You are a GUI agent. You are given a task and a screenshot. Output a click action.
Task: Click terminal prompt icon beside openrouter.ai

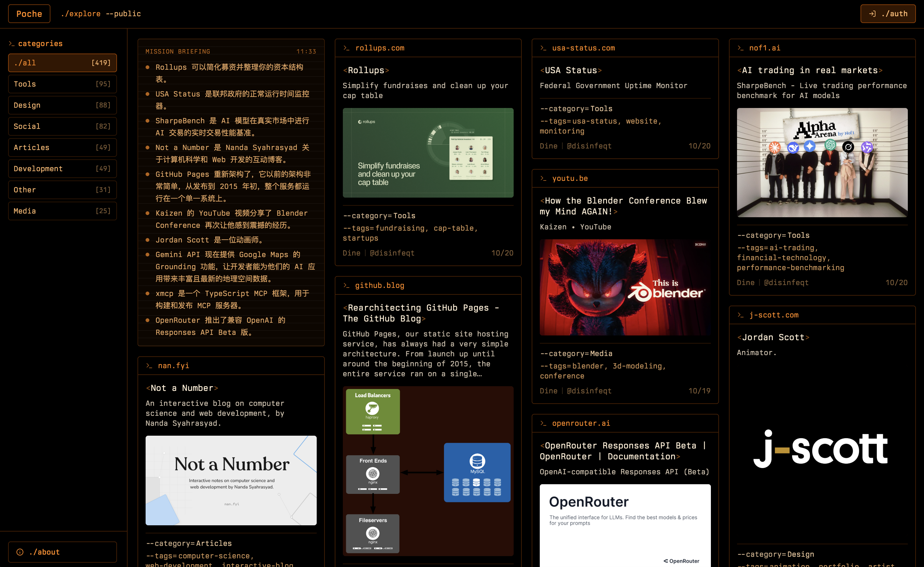544,423
